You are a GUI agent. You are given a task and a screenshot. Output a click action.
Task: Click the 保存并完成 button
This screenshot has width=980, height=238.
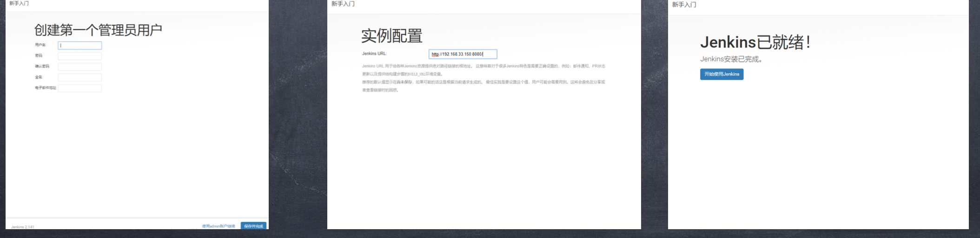[253, 226]
